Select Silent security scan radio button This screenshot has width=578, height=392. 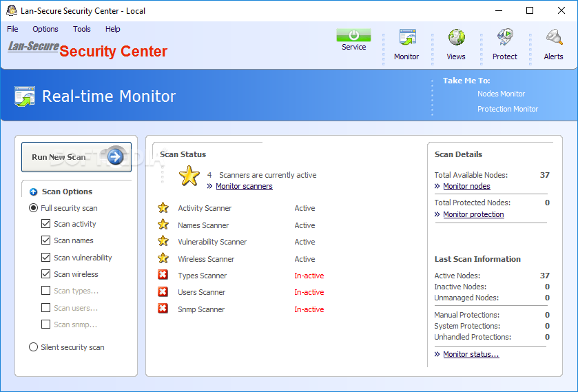click(33, 347)
